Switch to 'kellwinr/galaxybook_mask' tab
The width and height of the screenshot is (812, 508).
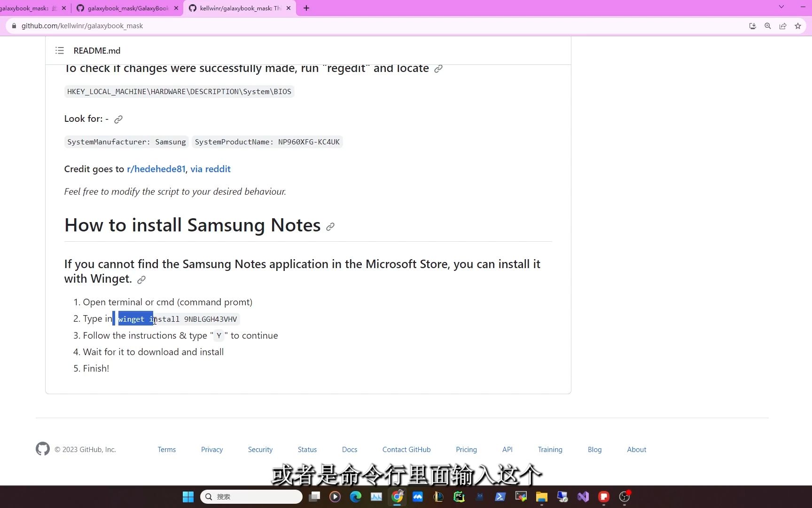point(240,8)
